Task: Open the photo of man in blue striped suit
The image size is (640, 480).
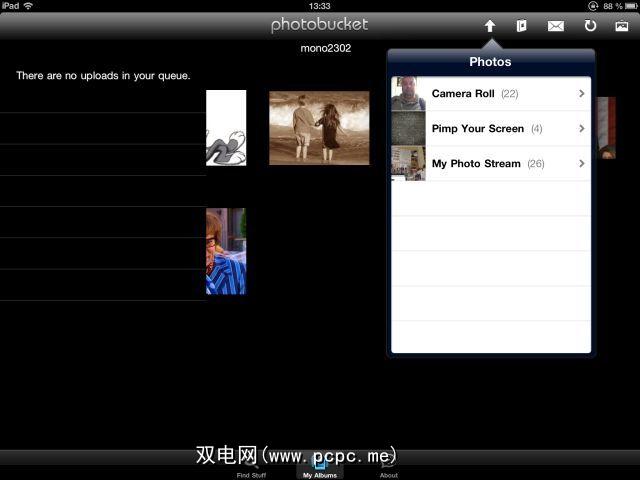Action: point(226,251)
